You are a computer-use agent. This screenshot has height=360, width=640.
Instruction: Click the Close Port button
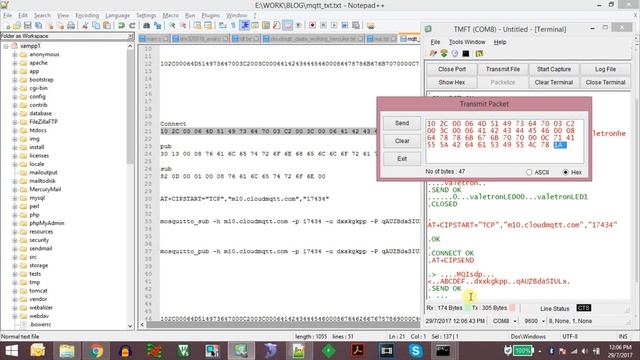pos(452,69)
